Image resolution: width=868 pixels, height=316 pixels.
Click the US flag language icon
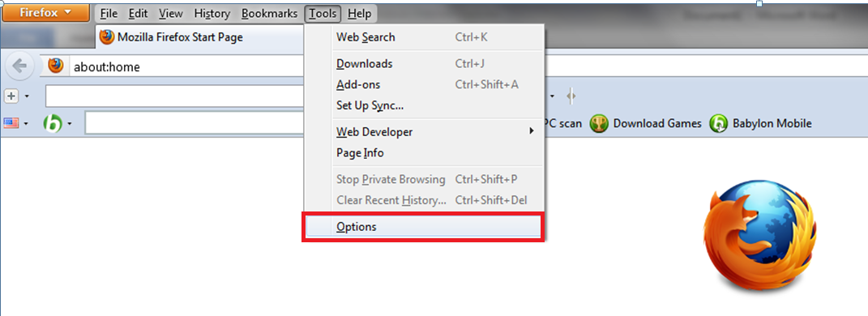11,123
